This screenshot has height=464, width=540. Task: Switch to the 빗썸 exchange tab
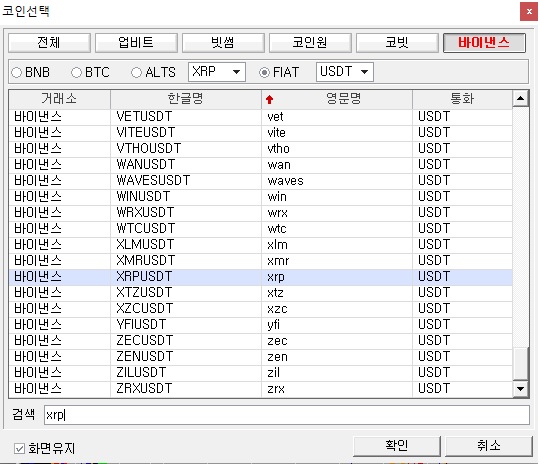223,43
